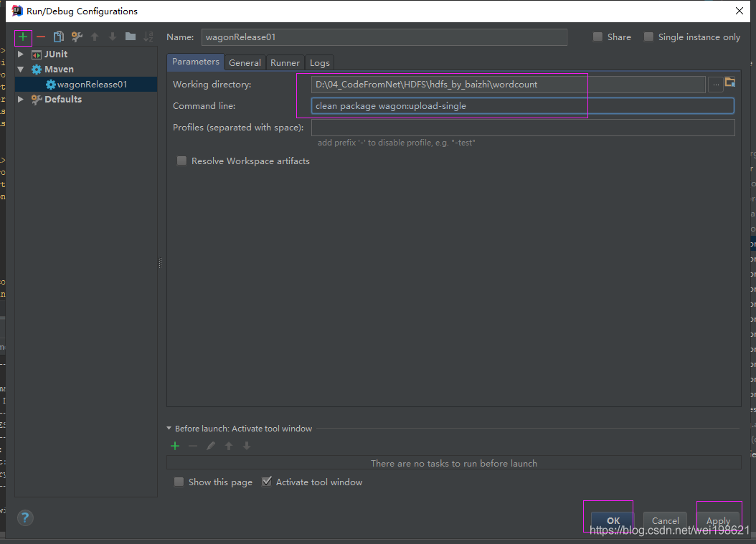Confirm with the OK button
This screenshot has height=544, width=756.
[613, 521]
